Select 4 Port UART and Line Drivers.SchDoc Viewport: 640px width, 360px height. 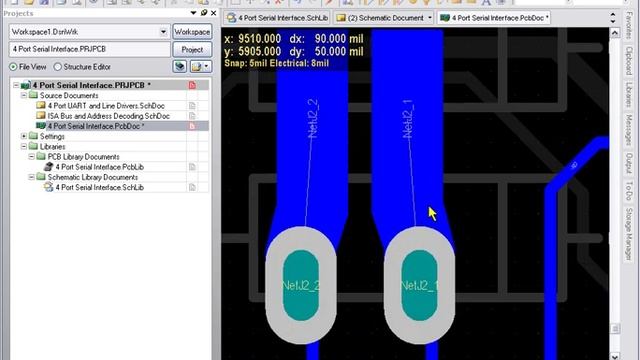coord(106,106)
